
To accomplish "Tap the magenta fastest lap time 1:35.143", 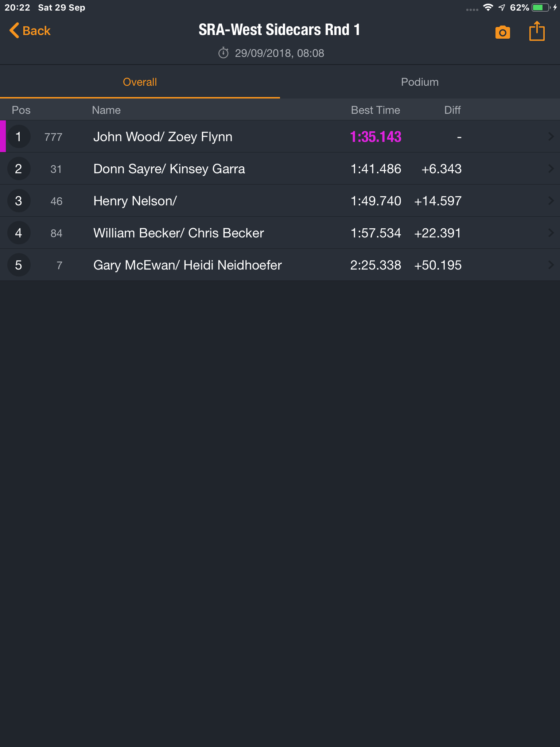I will [376, 137].
